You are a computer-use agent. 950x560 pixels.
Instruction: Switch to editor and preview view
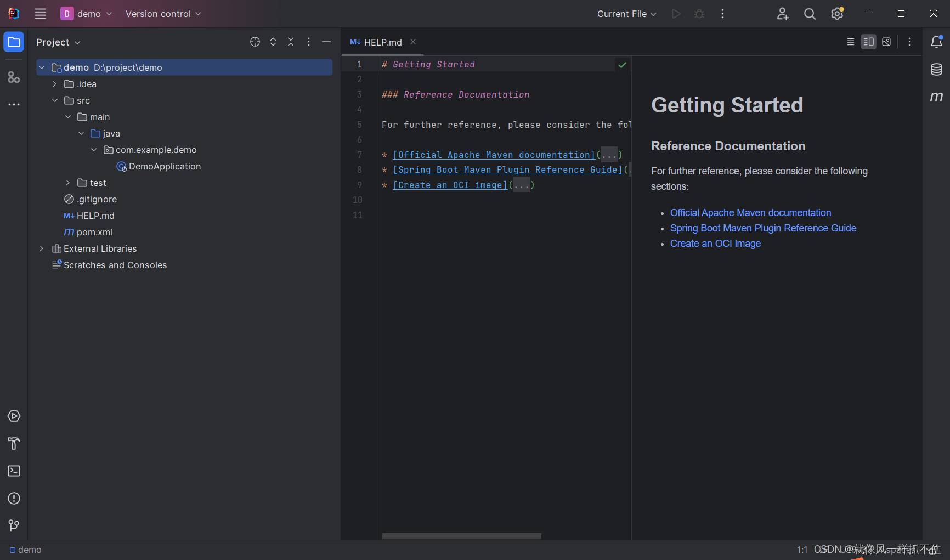(869, 42)
